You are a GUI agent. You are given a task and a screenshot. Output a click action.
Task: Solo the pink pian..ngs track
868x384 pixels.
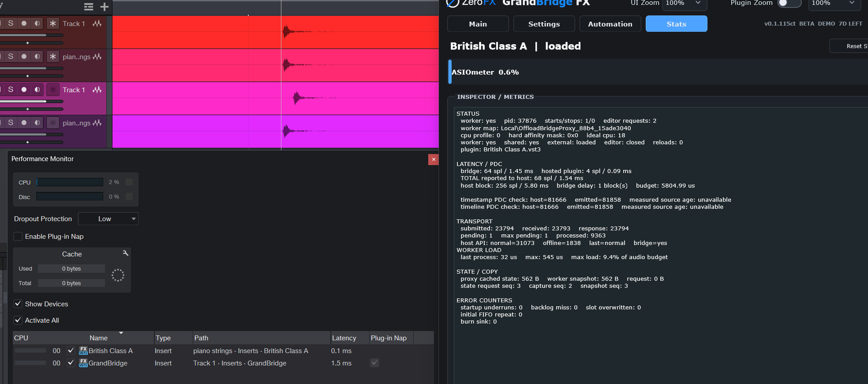point(11,56)
